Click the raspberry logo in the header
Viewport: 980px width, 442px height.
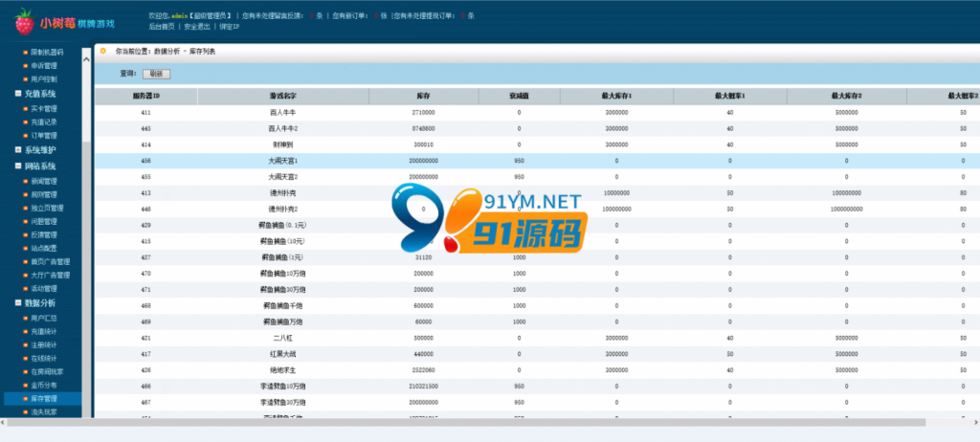(x=24, y=22)
